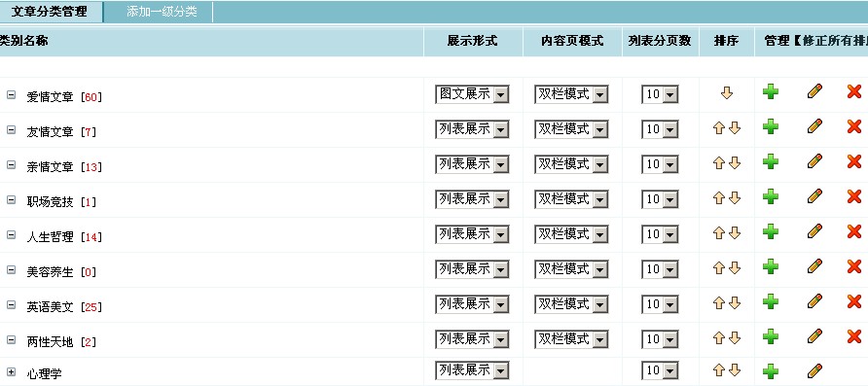Add subcategory under 美容养生 with plus icon

click(770, 266)
